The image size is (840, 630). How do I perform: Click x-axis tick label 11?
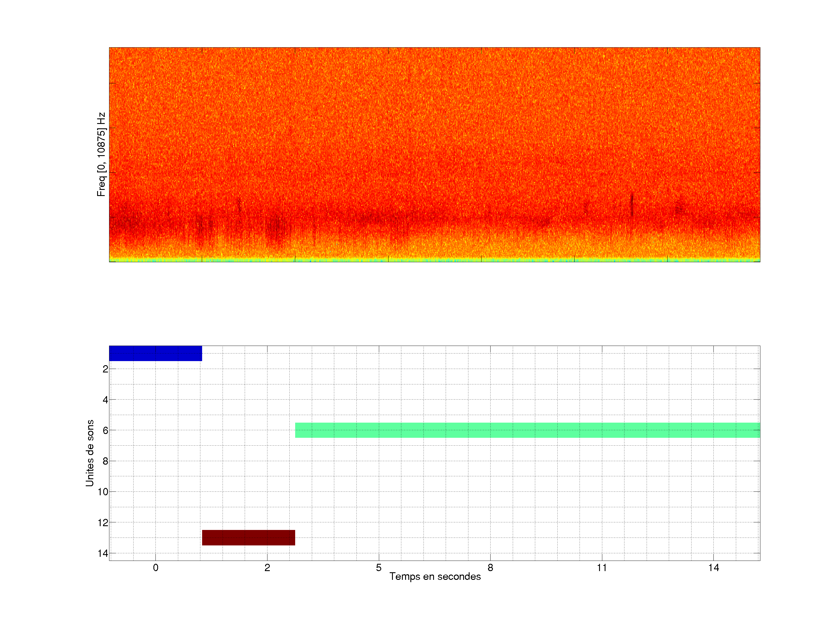601,568
